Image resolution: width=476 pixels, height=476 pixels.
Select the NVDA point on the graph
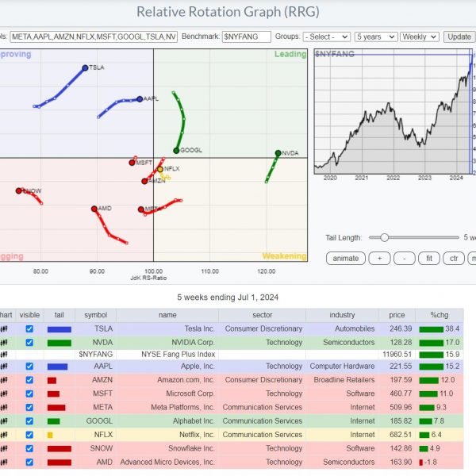coord(278,153)
